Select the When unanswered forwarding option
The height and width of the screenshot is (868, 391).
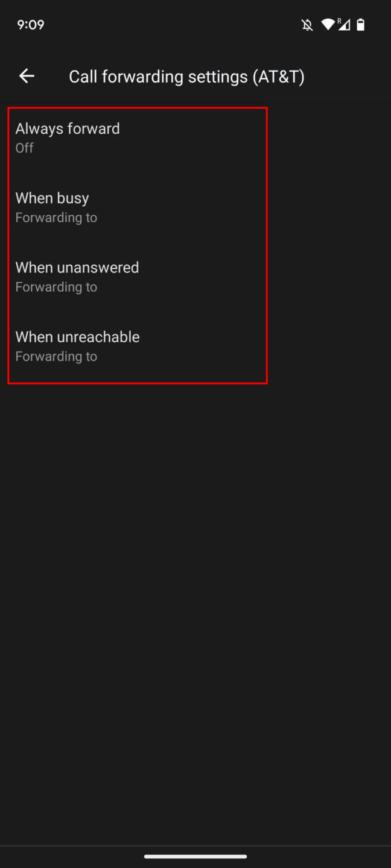click(77, 267)
